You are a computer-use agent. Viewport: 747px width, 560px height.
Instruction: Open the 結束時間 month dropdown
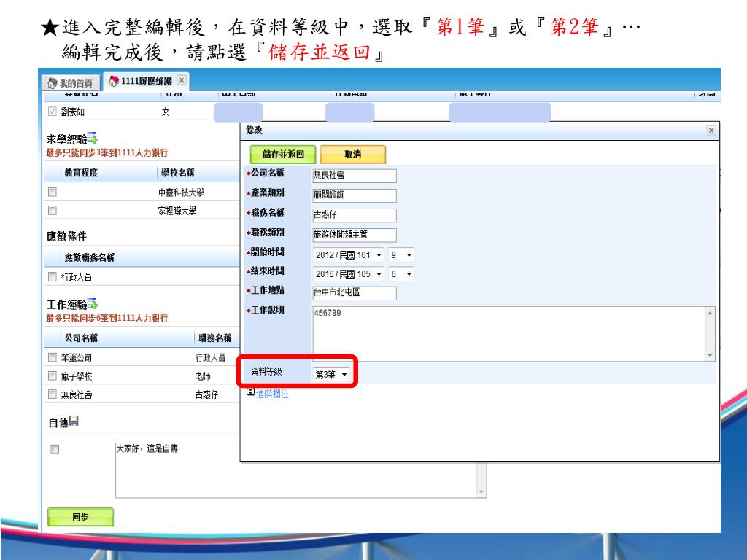point(402,275)
